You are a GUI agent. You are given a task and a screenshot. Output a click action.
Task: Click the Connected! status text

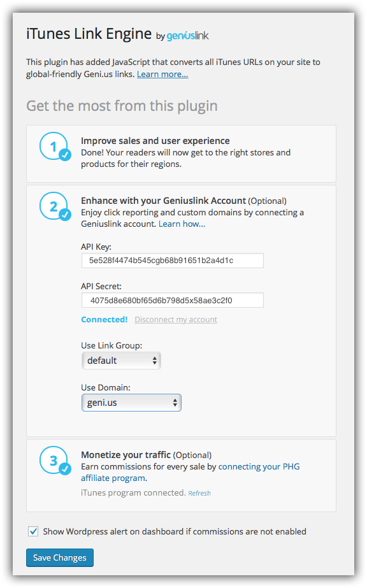click(x=104, y=320)
